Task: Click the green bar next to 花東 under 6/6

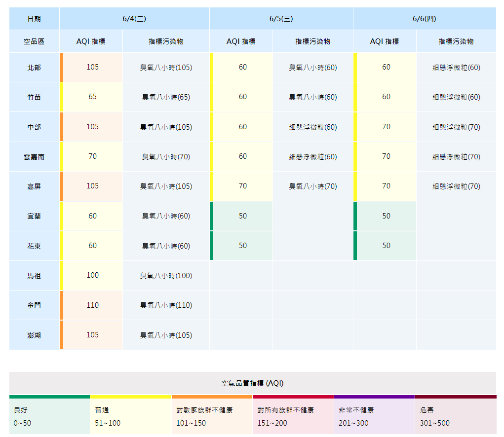Action: [355, 246]
